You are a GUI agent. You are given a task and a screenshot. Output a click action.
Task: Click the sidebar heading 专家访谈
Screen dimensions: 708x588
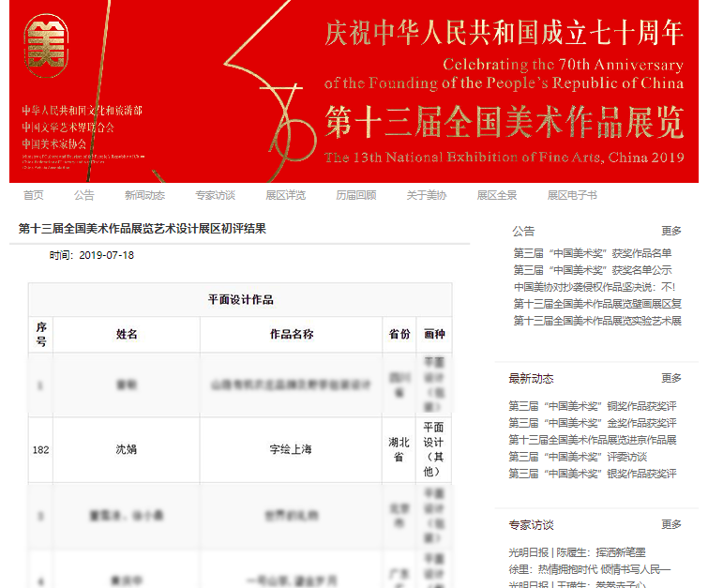531,525
